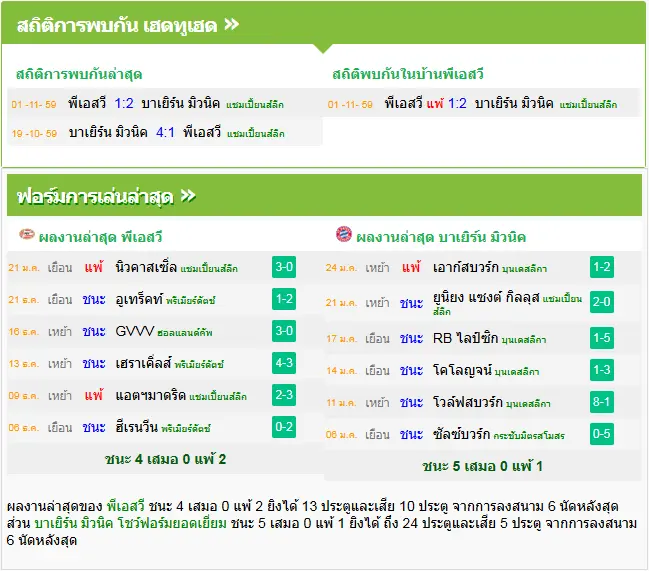This screenshot has width=649, height=571.
Task: Click the red แพ้ result for เอาก์สบวร์ก
Action: click(411, 267)
